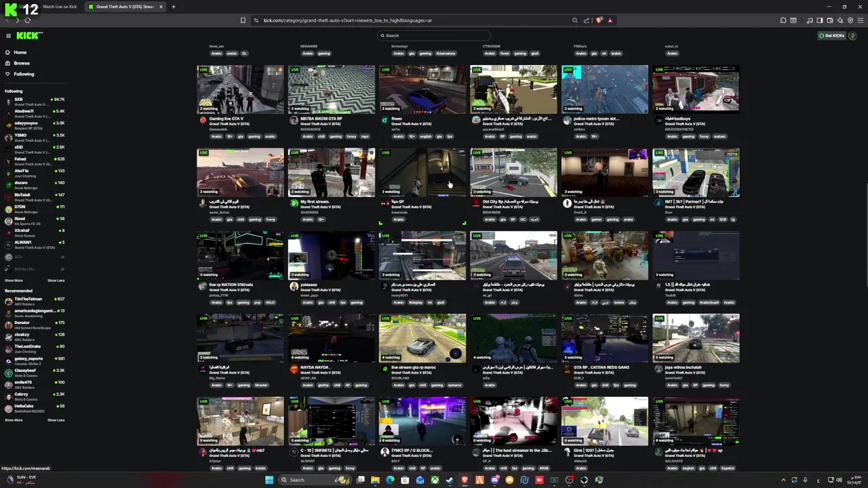This screenshot has width=868, height=488.
Task: Open browser extensions puzzle icon
Action: point(783,20)
